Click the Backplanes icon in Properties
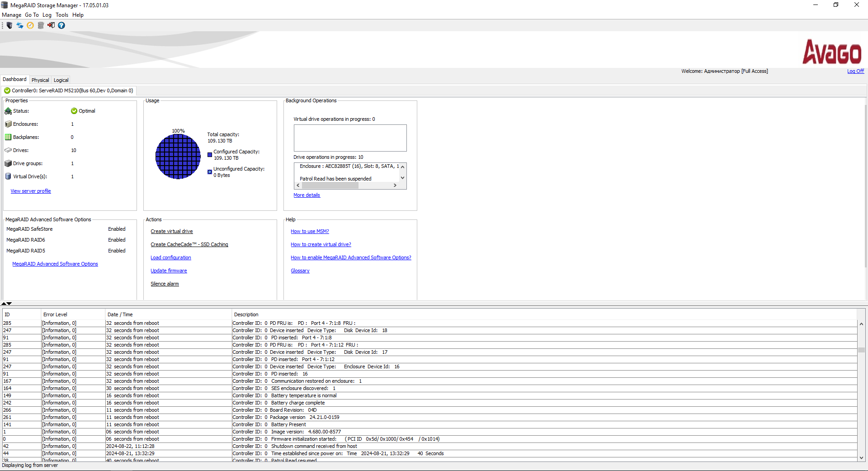Viewport: 868px width, 471px height. 8,137
